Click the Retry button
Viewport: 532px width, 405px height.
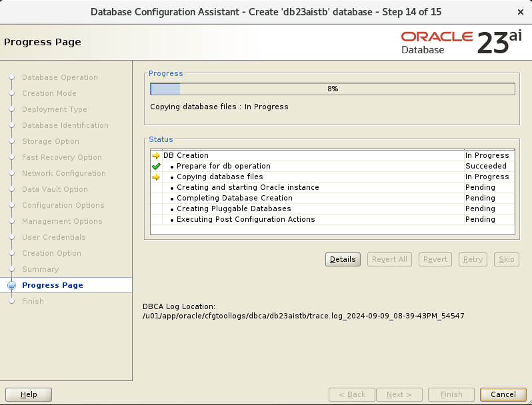[x=473, y=259]
